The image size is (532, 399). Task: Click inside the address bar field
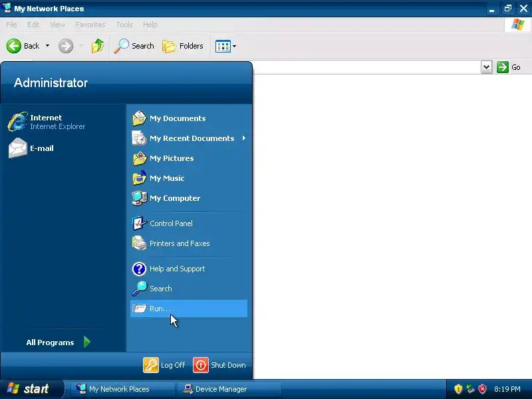[366, 67]
